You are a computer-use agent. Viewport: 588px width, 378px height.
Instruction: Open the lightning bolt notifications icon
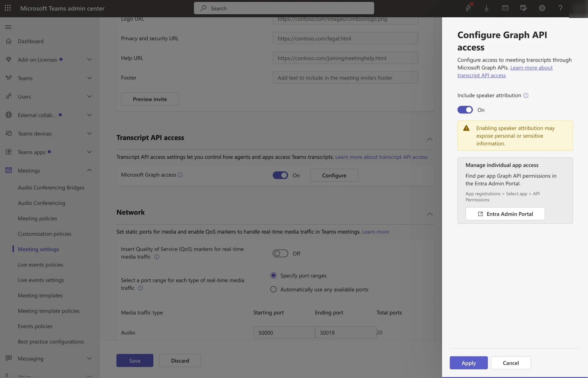click(x=468, y=8)
